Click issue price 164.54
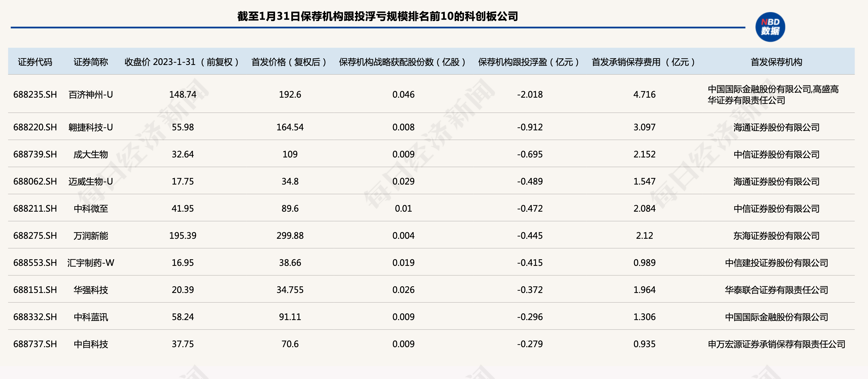This screenshot has width=868, height=379. pyautogui.click(x=290, y=127)
